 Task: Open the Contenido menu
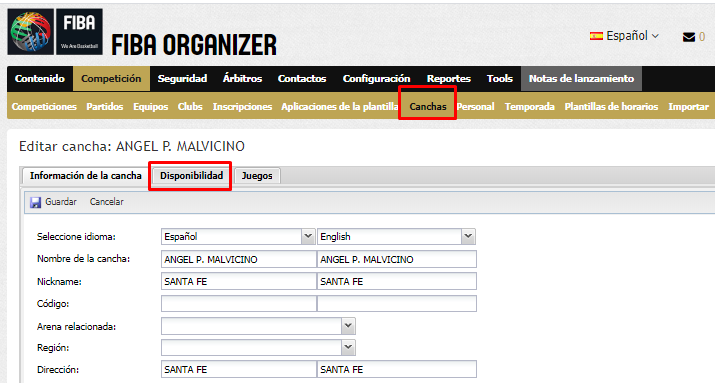coord(40,78)
